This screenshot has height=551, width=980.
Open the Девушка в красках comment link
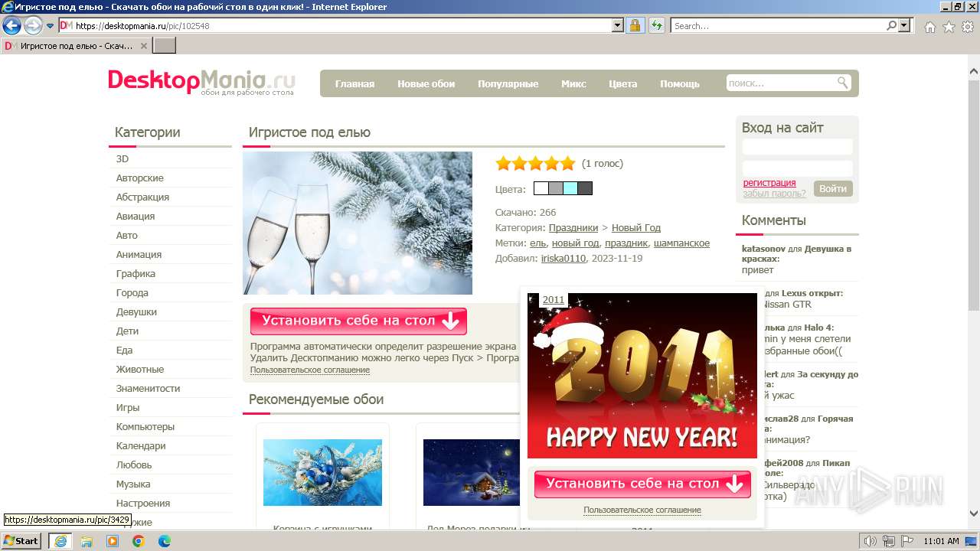tap(796, 254)
